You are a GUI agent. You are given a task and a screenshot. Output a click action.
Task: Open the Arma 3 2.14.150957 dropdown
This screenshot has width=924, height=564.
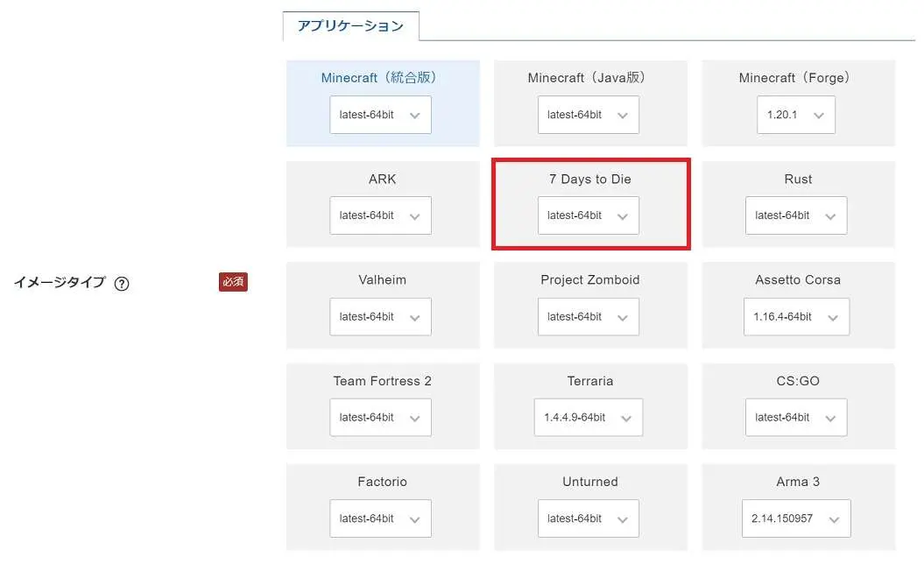[x=795, y=518]
